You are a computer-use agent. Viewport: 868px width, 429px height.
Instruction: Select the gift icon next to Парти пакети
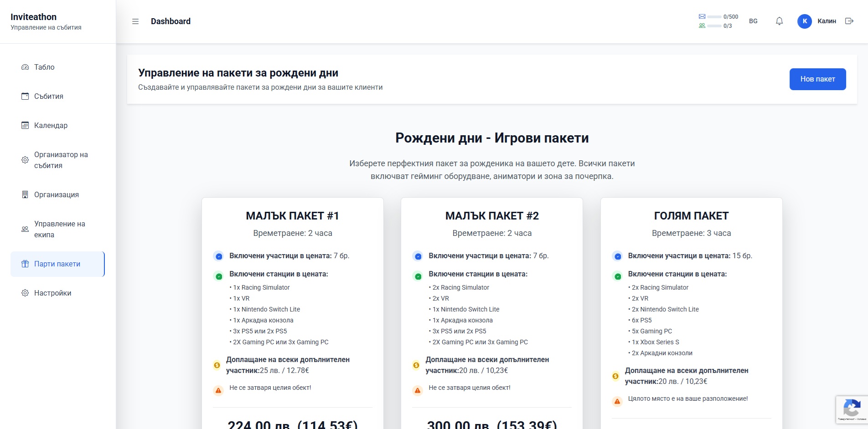coord(24,264)
